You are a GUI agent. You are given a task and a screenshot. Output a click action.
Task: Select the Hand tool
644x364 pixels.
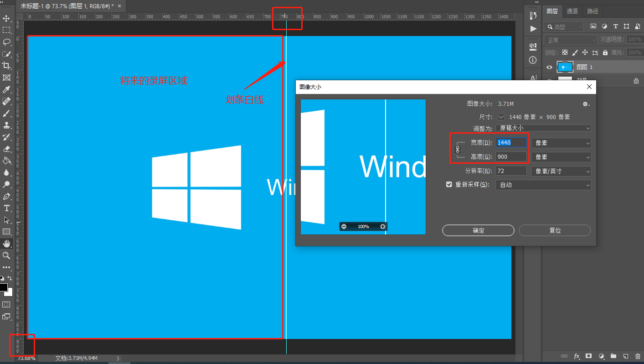pos(6,244)
